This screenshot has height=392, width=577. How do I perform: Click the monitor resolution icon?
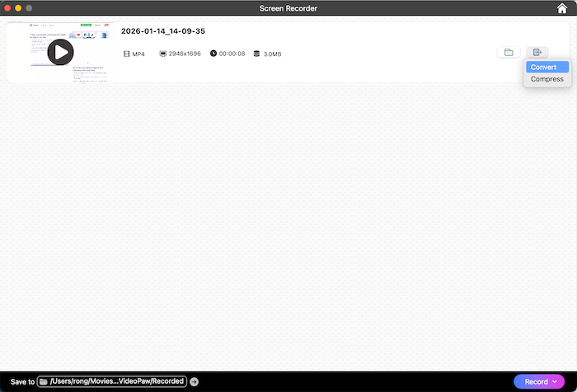(x=162, y=54)
